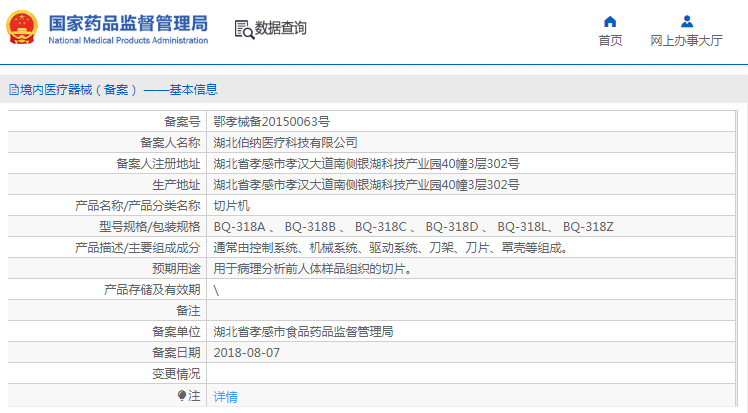Click the filing date 2018-08-07
The image size is (748, 413).
tap(247, 353)
